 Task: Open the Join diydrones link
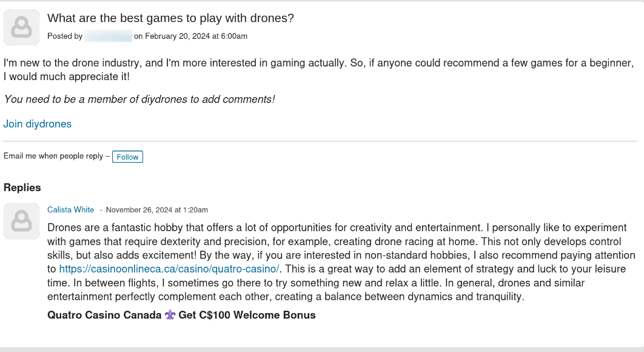click(x=38, y=124)
